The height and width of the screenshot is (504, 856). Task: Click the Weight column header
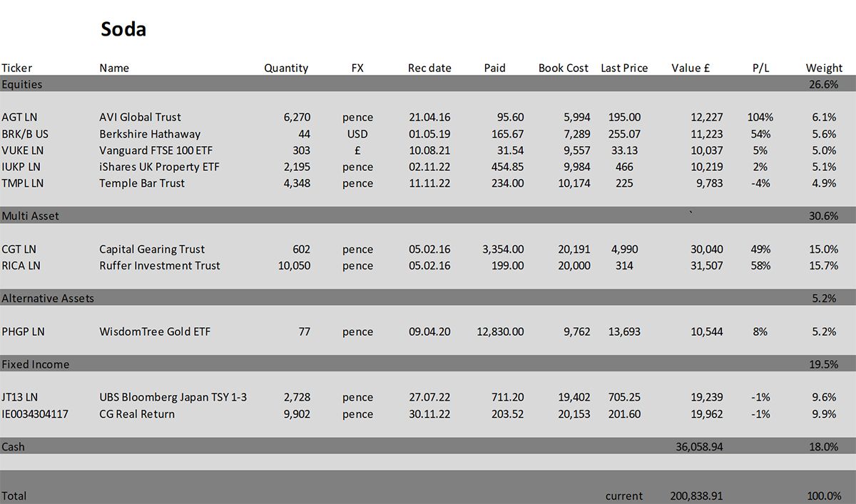(824, 68)
